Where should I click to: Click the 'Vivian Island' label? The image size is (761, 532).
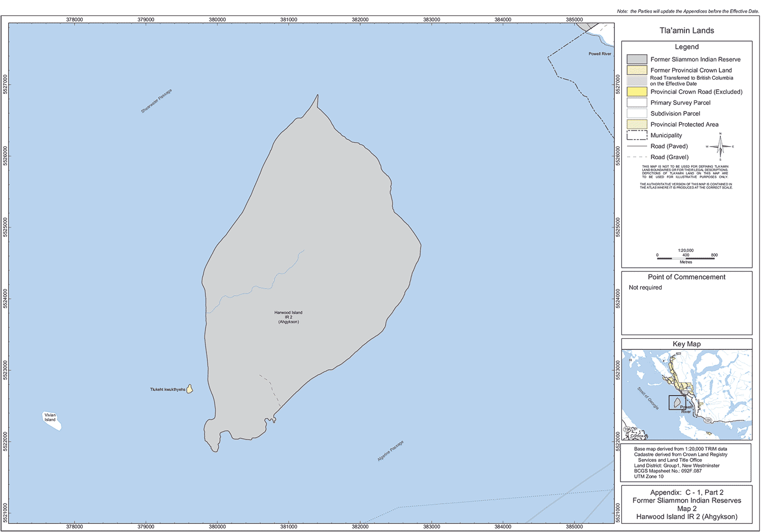click(x=50, y=417)
